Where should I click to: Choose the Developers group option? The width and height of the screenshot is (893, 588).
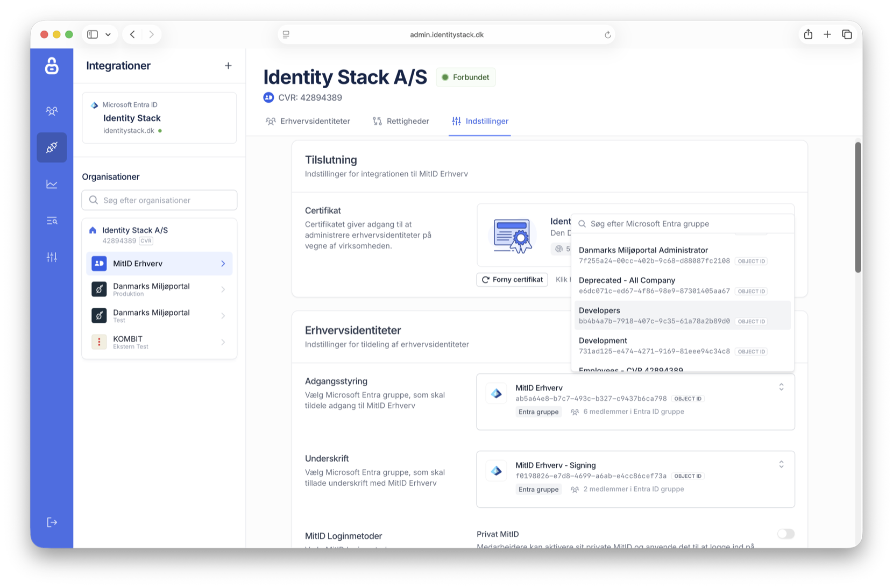[682, 315]
